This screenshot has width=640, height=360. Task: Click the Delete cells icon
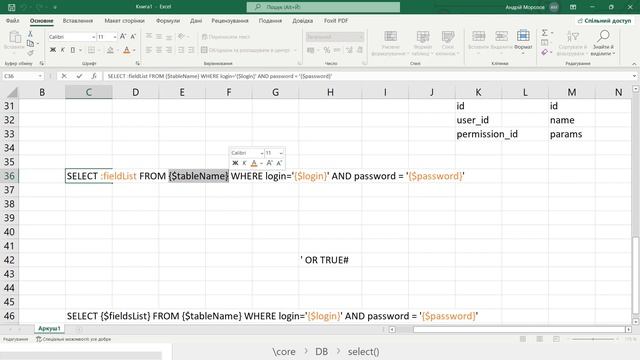click(x=501, y=41)
